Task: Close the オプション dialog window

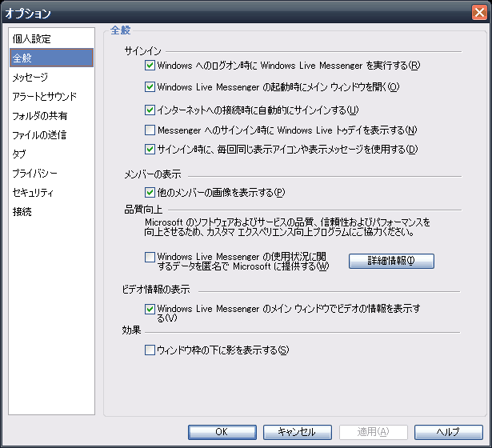Action: click(x=479, y=13)
